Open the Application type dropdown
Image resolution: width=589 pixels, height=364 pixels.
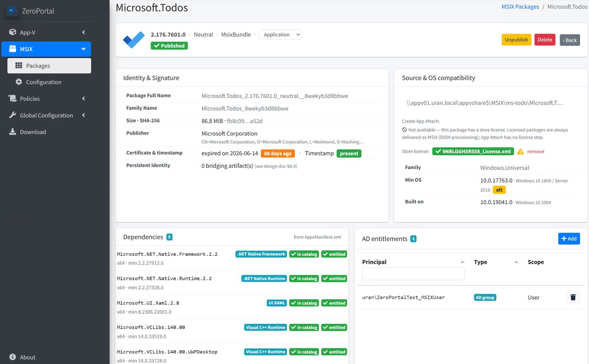click(280, 35)
